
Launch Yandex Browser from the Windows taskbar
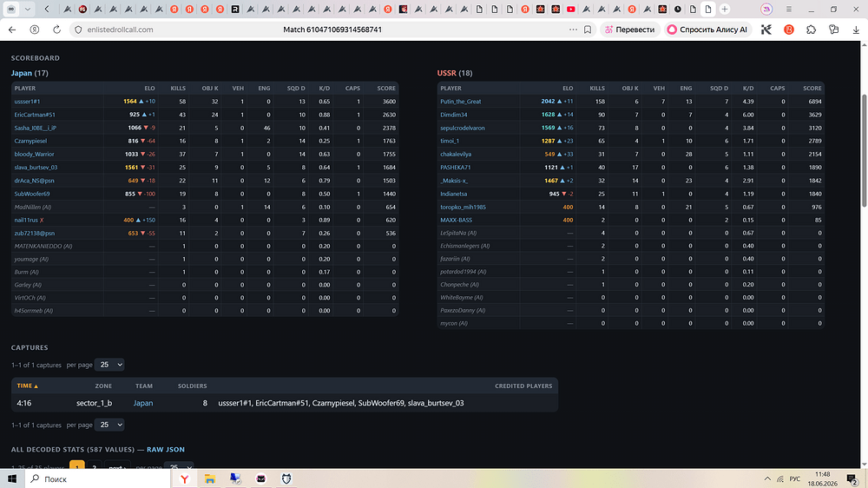[x=184, y=478]
